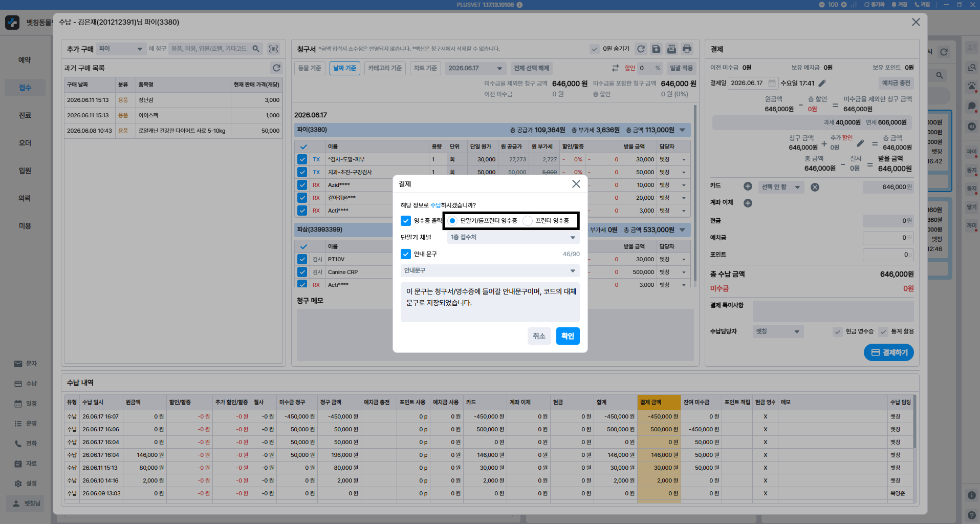Add a card payment with 카드 plus icon

748,186
